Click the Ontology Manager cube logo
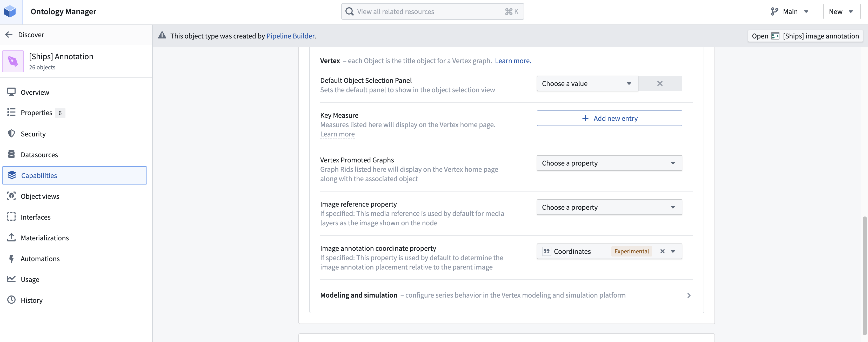 [x=10, y=11]
